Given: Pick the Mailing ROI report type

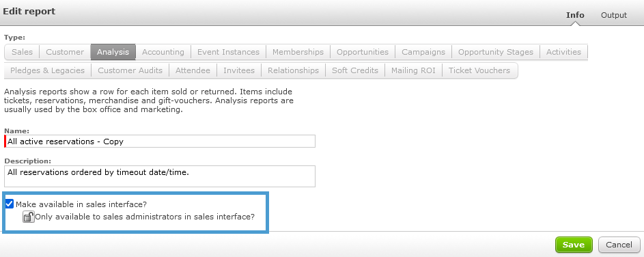Looking at the screenshot, I should point(414,70).
